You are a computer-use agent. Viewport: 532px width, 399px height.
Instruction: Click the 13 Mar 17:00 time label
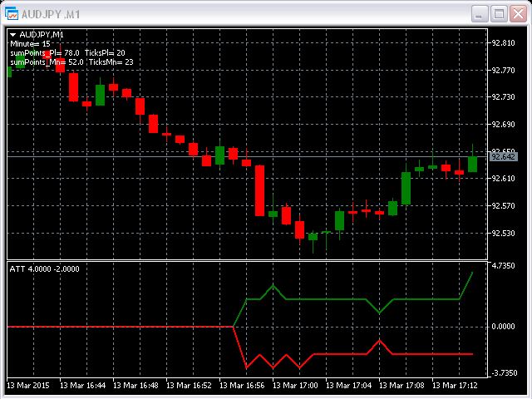pos(298,386)
